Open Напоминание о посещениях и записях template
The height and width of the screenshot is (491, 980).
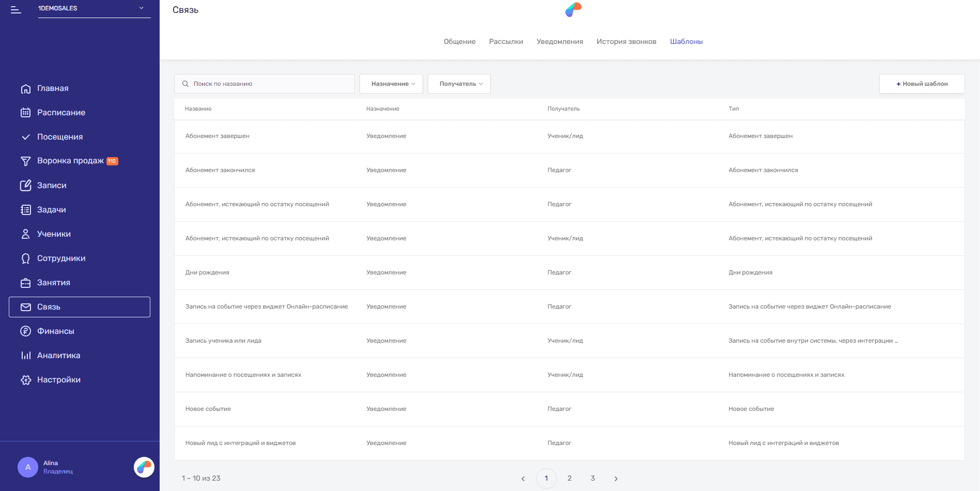[x=569, y=375]
